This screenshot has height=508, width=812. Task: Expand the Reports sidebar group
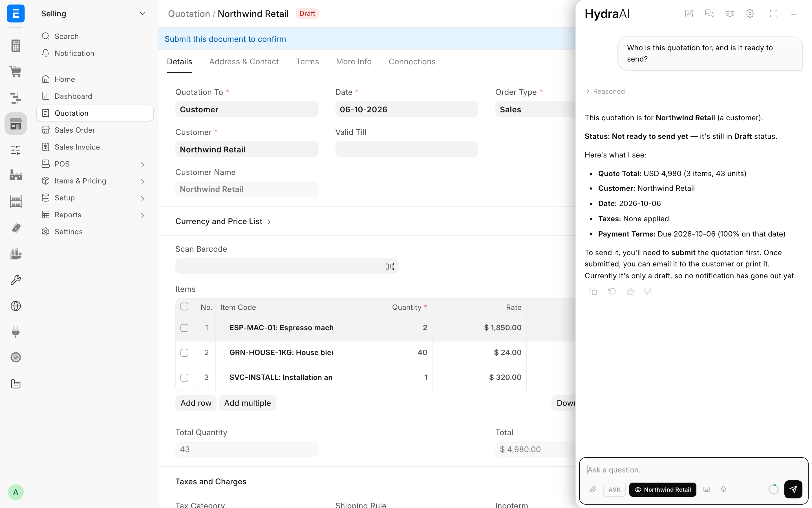tap(143, 215)
